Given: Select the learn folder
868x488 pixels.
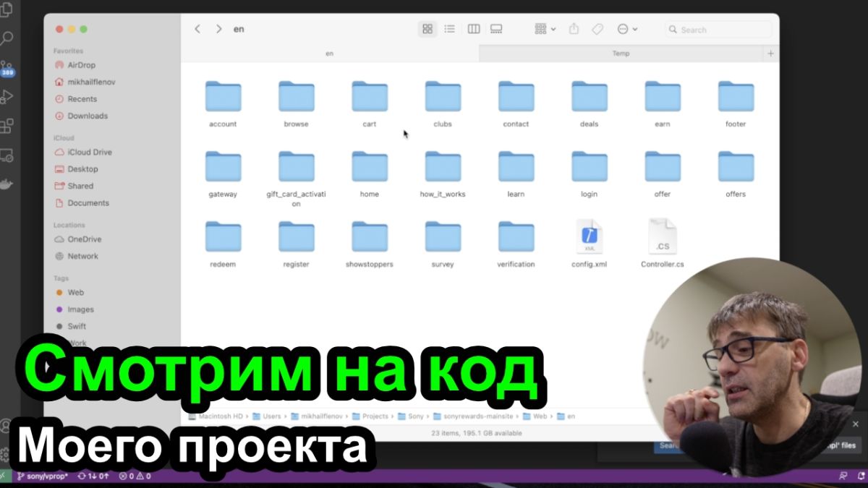Looking at the screenshot, I should coord(516,167).
